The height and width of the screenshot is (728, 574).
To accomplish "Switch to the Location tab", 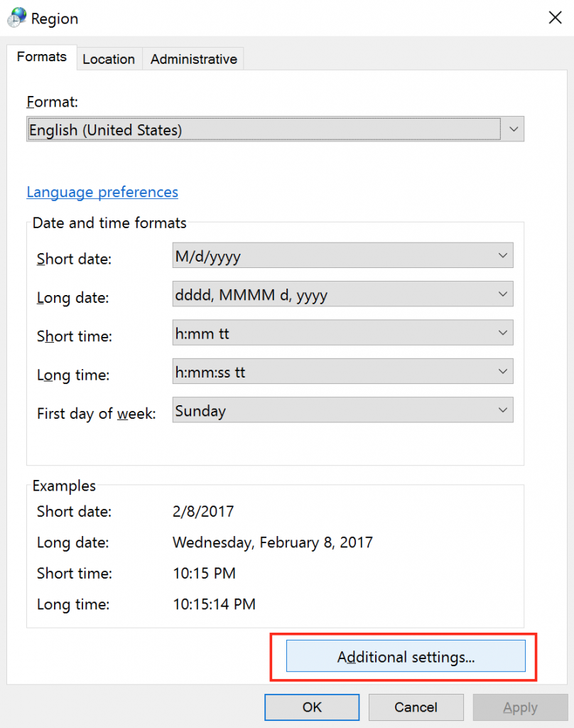I will click(109, 59).
